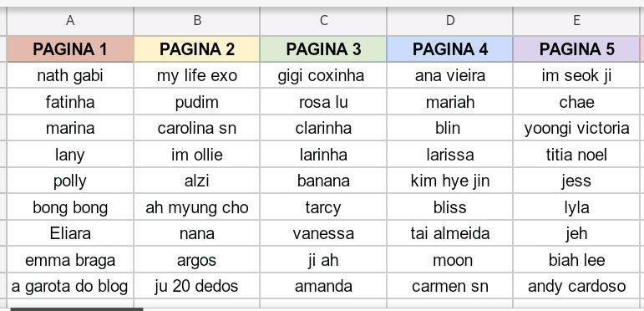Select column C header
Viewport: 644px width, 311px height.
(x=323, y=21)
